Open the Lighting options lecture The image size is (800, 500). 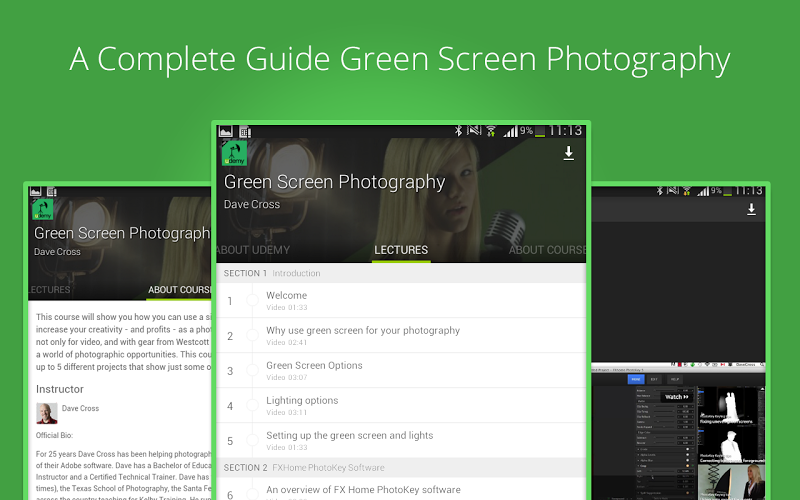[x=401, y=405]
